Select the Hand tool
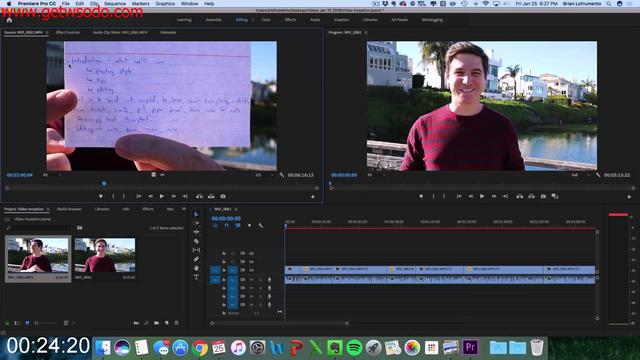Viewport: 640px width, 360px height. [196, 268]
